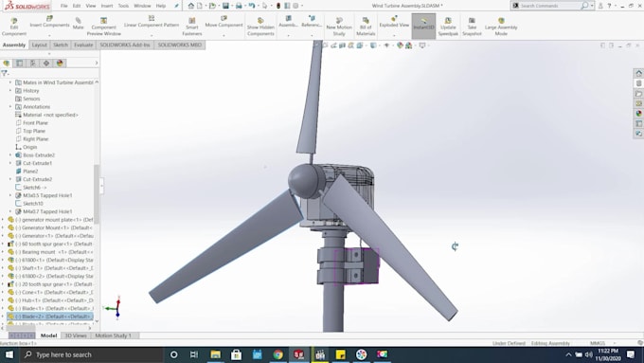Click the New document icon

click(200, 6)
